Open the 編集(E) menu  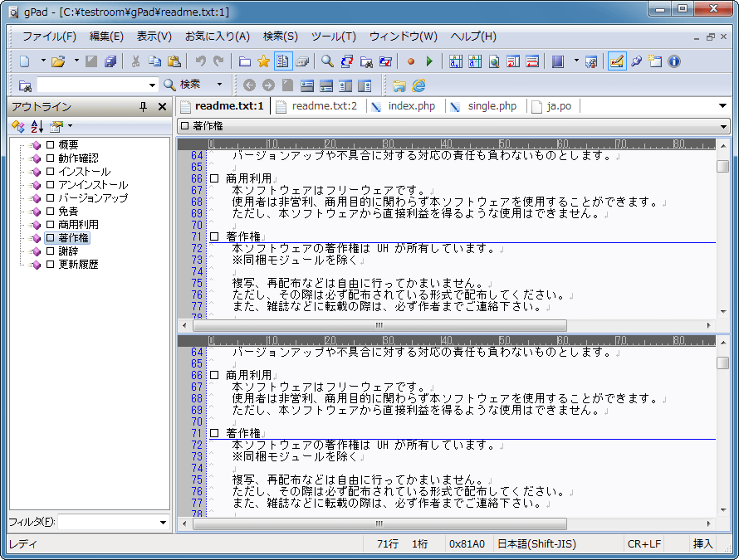click(x=106, y=37)
